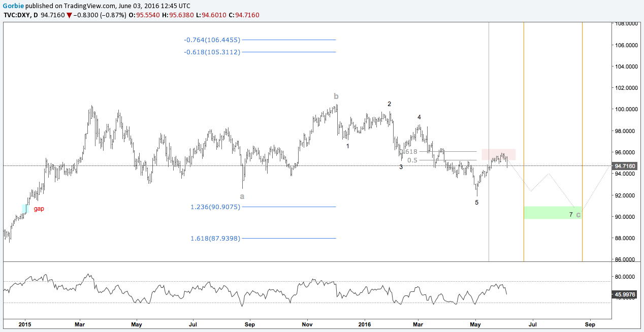Select the 1.236(90.9075) Fibonacci label
The image size is (644, 332).
click(x=215, y=207)
